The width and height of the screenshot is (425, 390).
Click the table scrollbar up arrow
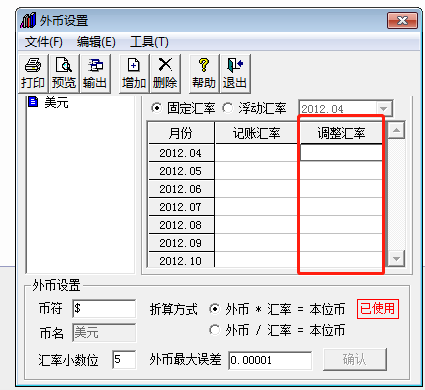point(396,130)
